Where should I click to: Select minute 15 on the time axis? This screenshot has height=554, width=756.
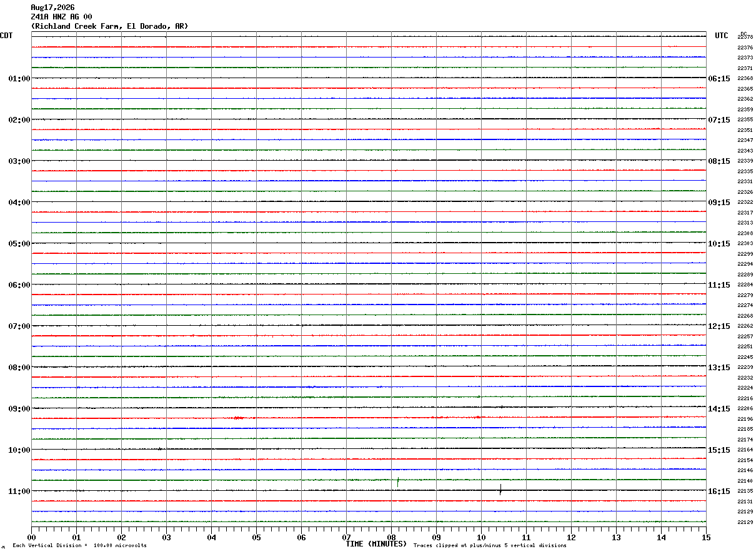706,537
